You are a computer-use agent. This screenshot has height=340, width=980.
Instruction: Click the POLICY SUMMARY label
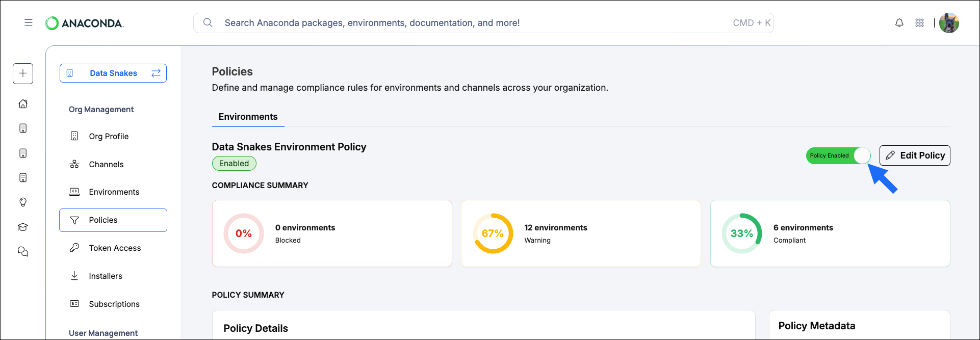coord(248,295)
